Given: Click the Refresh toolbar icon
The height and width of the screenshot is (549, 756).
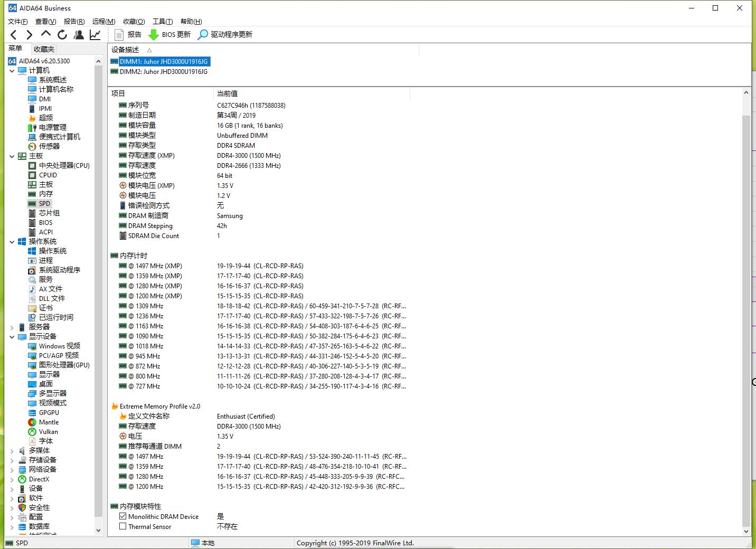Looking at the screenshot, I should pos(62,35).
